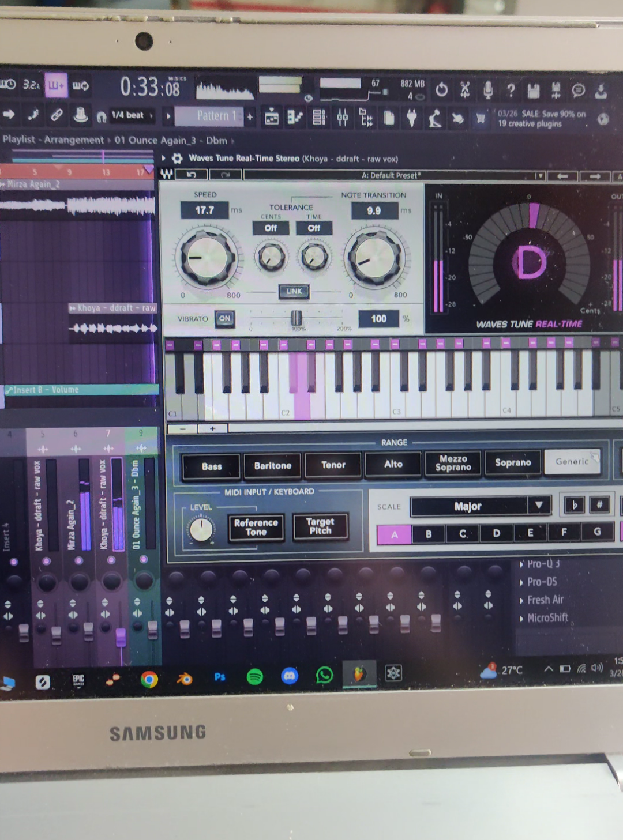Select root note D

(x=496, y=533)
